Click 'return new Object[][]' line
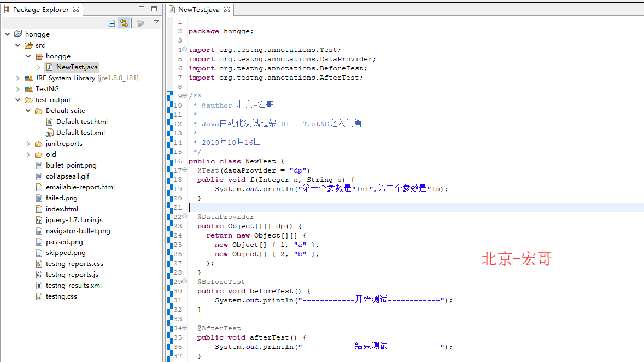Viewport: 644px width, 362px height. pos(256,235)
